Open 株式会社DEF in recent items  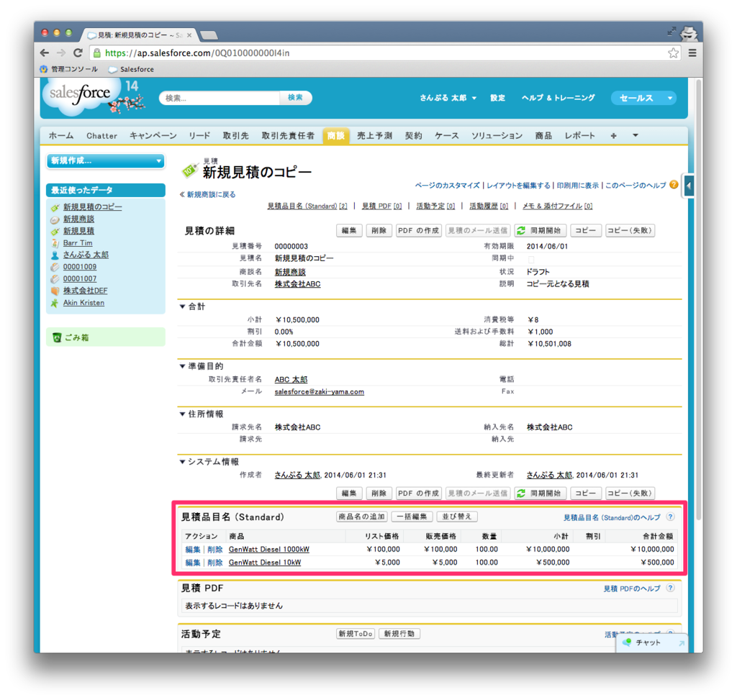pos(85,291)
